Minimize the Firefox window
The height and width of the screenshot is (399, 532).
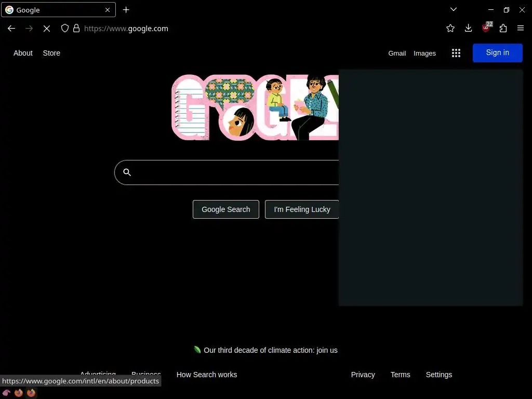[490, 10]
